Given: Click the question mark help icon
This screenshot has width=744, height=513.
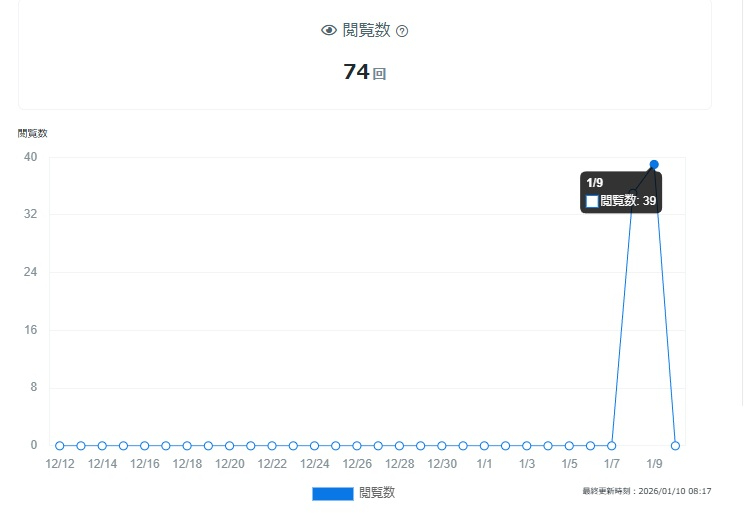Looking at the screenshot, I should [402, 31].
